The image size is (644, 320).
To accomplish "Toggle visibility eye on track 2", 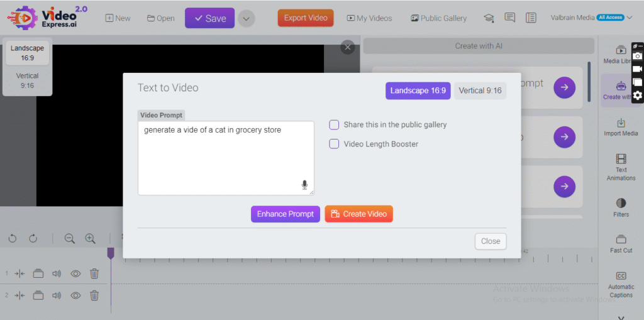I will tap(75, 295).
